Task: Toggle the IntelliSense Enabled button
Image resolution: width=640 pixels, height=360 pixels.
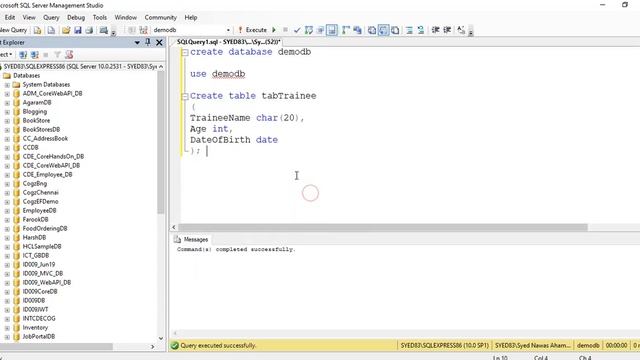Action: tap(332, 30)
